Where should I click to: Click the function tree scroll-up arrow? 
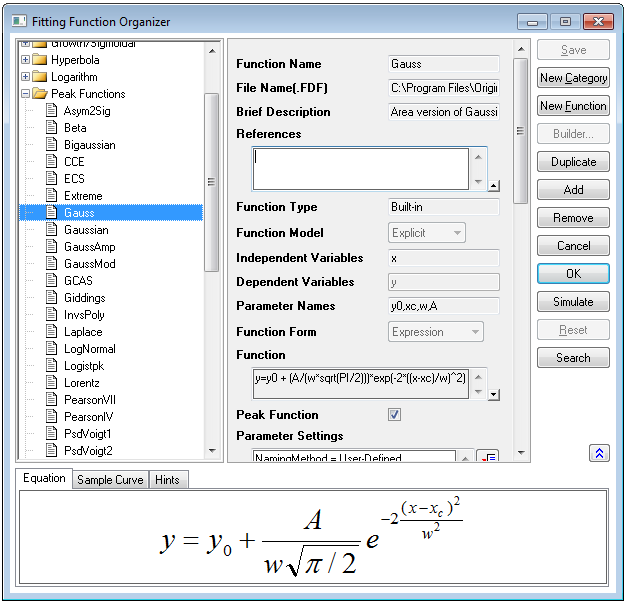point(212,51)
